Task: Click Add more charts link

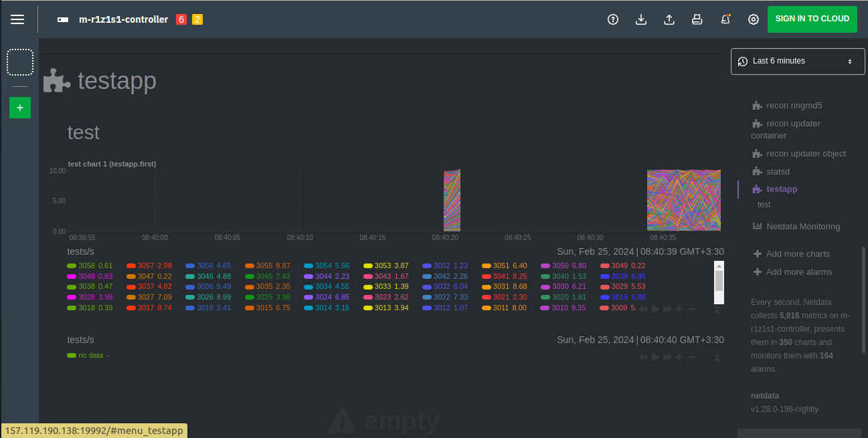Action: pos(798,254)
